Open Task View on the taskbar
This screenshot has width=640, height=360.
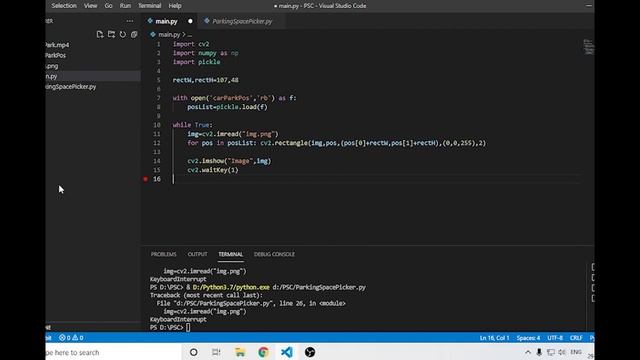coord(216,352)
